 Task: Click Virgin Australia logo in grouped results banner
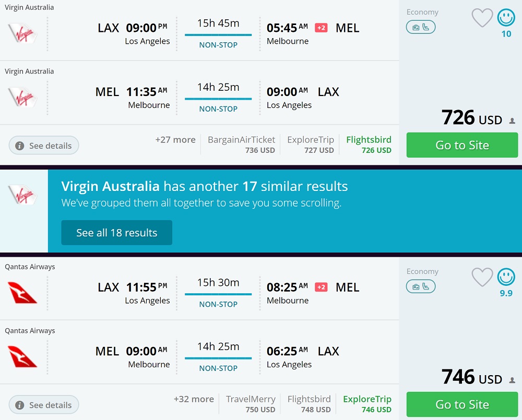point(22,194)
